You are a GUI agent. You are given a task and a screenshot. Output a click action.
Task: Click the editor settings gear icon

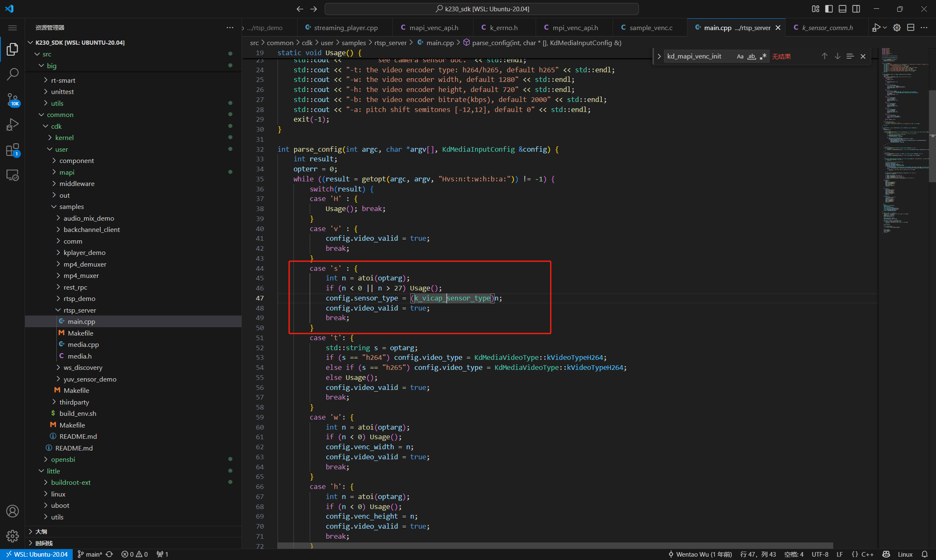897,28
